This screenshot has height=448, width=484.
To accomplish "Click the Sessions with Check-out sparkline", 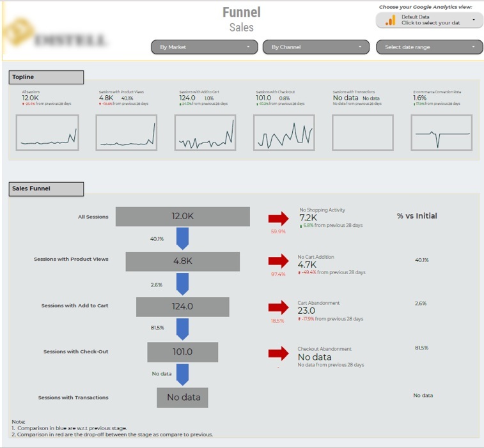I will coord(284,133).
